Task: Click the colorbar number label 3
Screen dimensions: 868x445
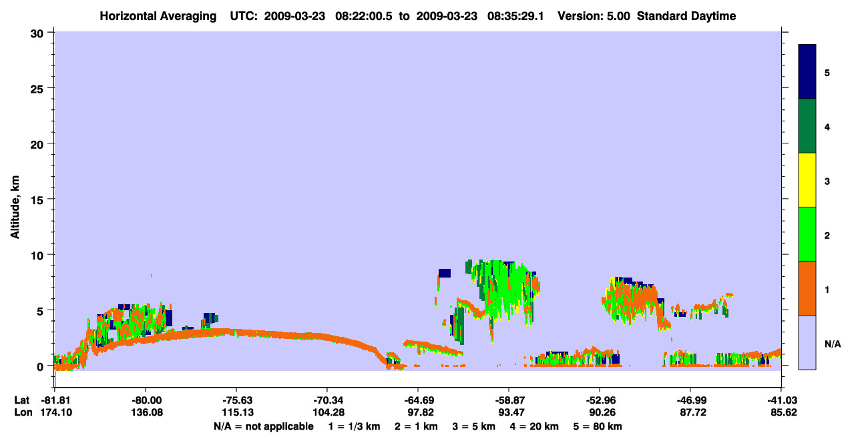Action: [x=827, y=181]
